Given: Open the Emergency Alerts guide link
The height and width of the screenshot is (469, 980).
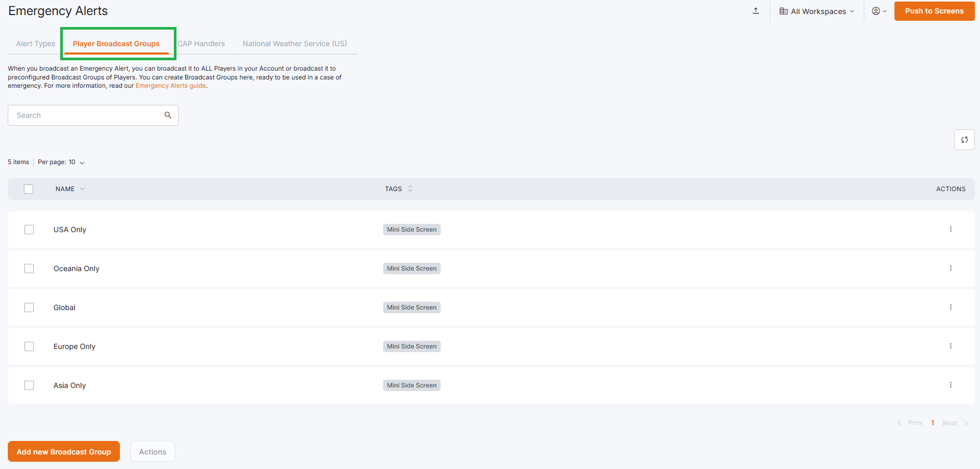Looking at the screenshot, I should pos(170,86).
